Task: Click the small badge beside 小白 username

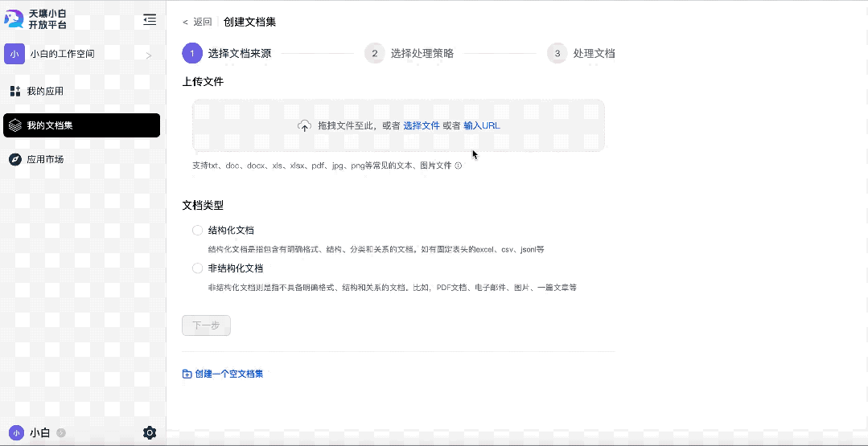Action: (x=61, y=432)
